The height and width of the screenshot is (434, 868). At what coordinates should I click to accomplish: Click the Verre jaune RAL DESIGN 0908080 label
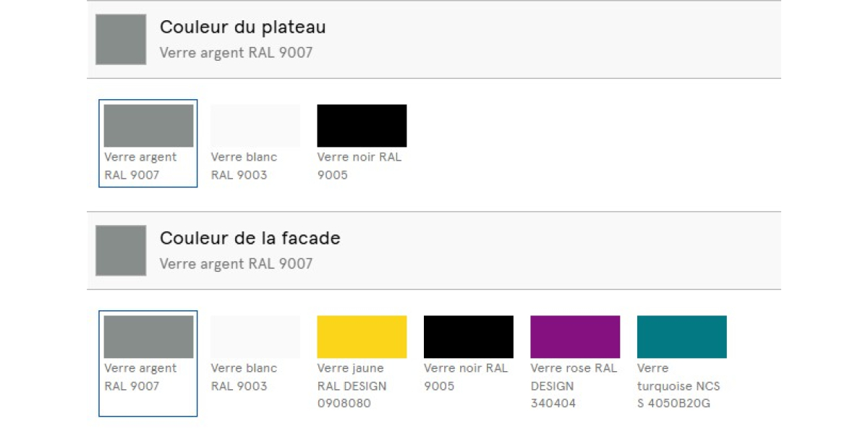click(352, 386)
